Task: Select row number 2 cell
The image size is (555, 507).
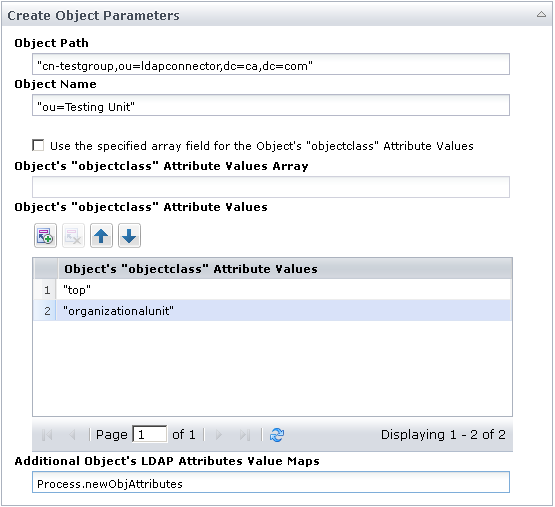Action: 45,311
